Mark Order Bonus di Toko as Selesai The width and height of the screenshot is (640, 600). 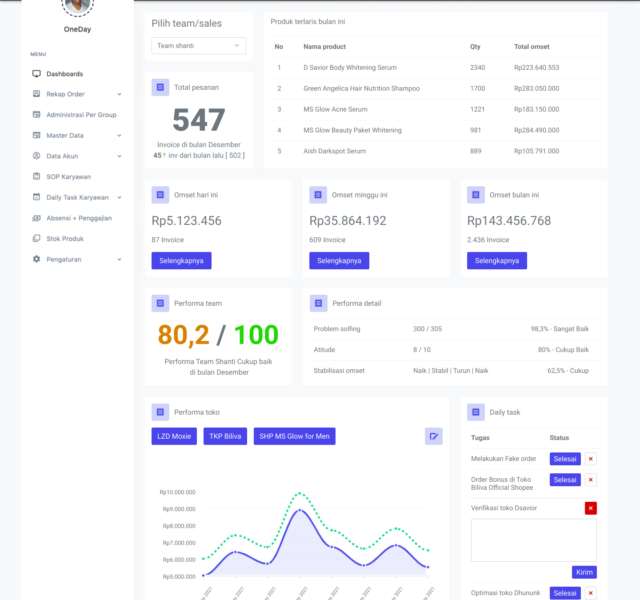565,480
